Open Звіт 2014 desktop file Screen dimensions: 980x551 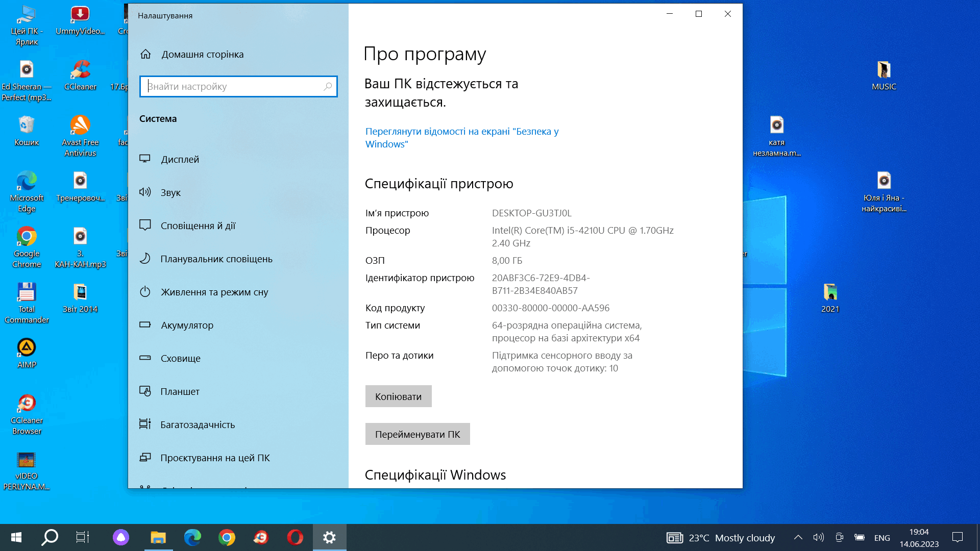click(80, 297)
